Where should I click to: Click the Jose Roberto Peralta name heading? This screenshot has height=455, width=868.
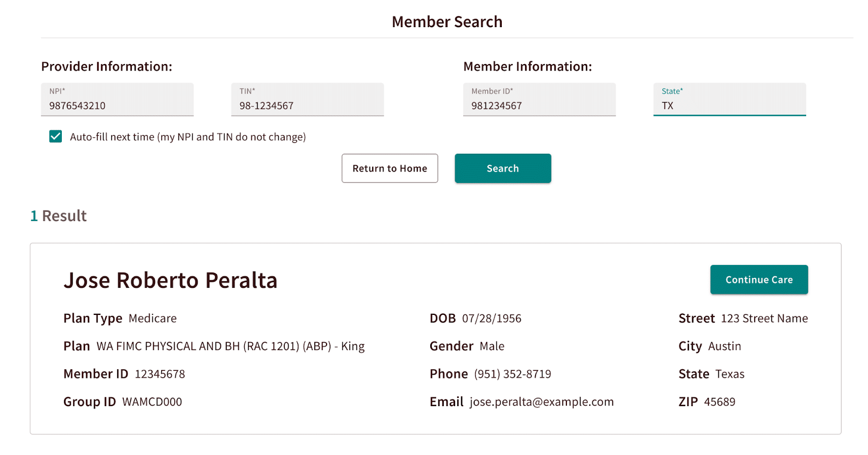(x=170, y=280)
